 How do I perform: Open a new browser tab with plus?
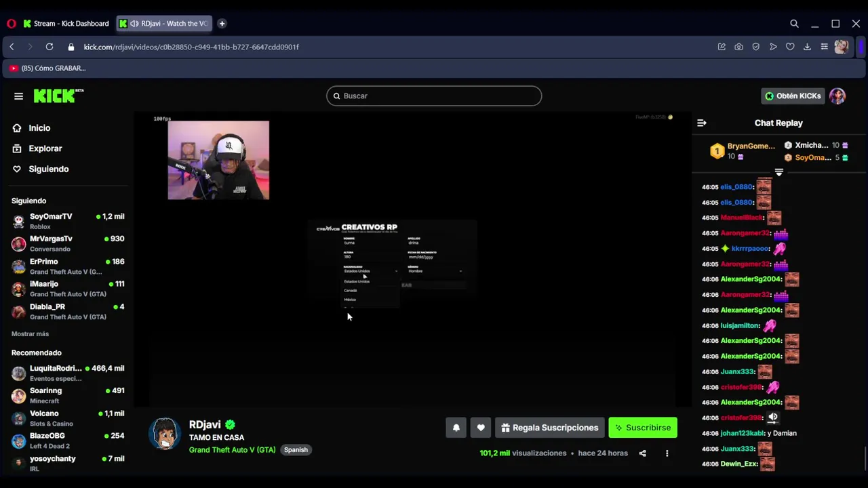point(222,24)
